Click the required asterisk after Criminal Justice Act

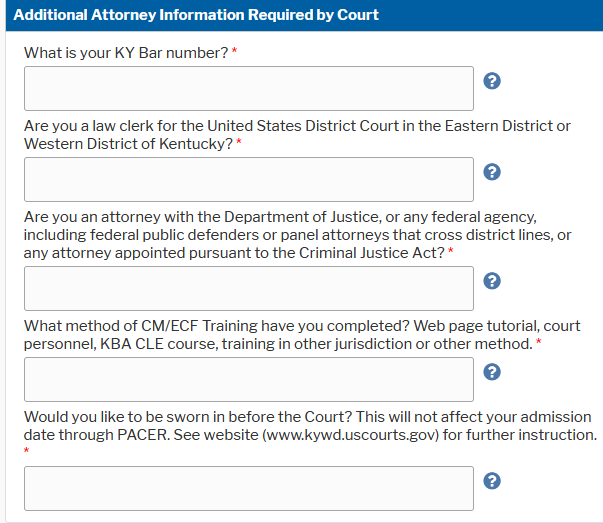point(450,252)
